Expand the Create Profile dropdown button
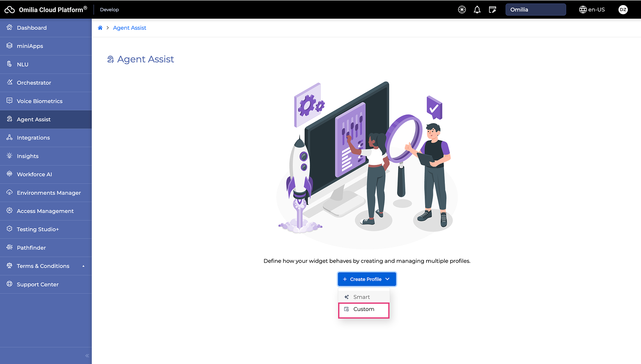This screenshot has width=641, height=364. point(367,279)
